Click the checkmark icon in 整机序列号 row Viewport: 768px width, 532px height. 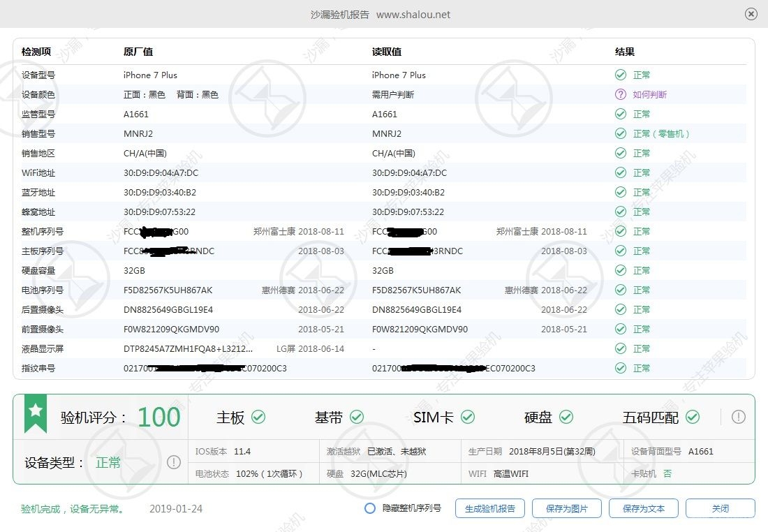point(621,231)
